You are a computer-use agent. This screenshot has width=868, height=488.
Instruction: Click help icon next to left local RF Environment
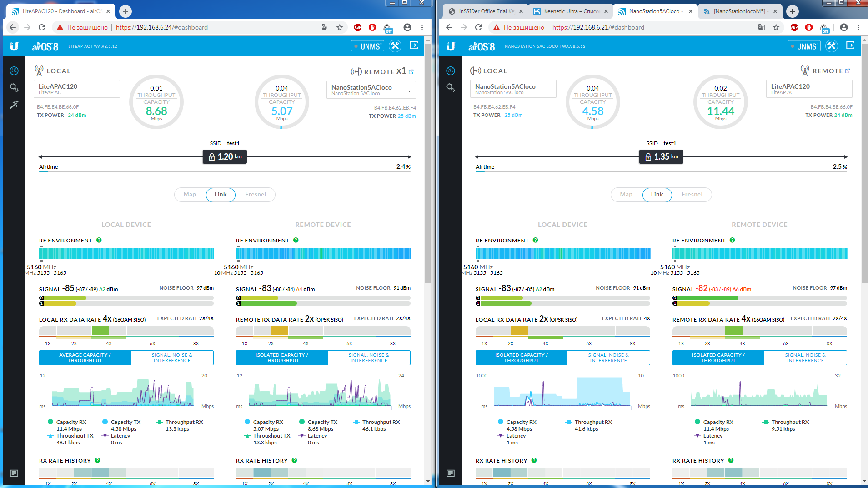[99, 240]
